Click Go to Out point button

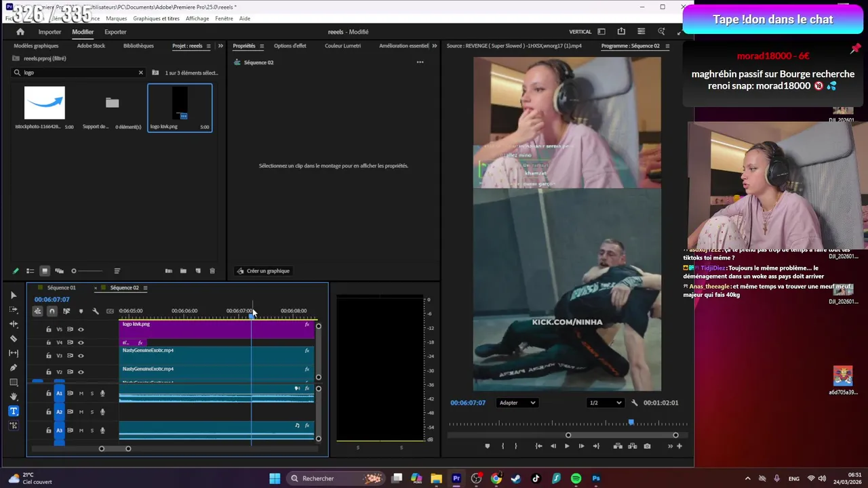tap(596, 446)
